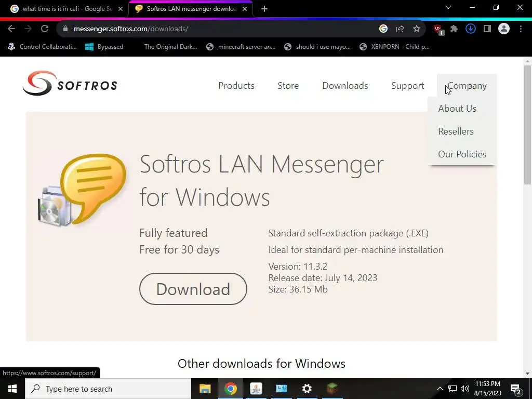Screen dimensions: 532x399
Task: Click 'Size: 36.15 Mb' text
Action: [x=298, y=289]
